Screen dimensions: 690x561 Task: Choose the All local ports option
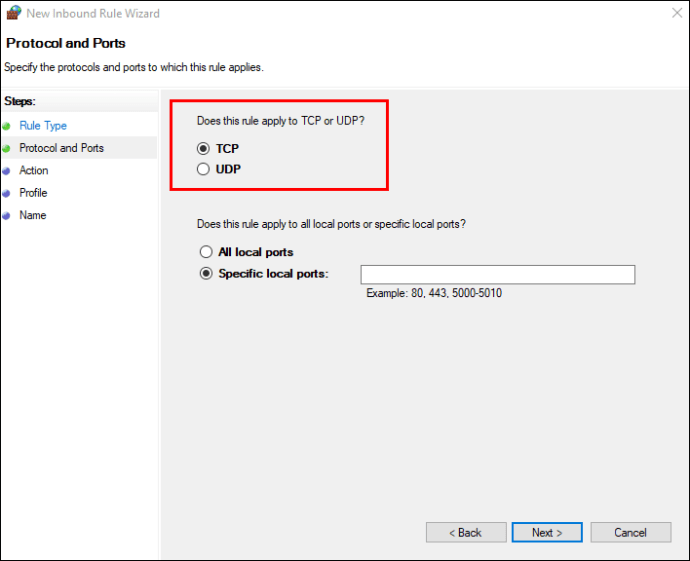(206, 252)
